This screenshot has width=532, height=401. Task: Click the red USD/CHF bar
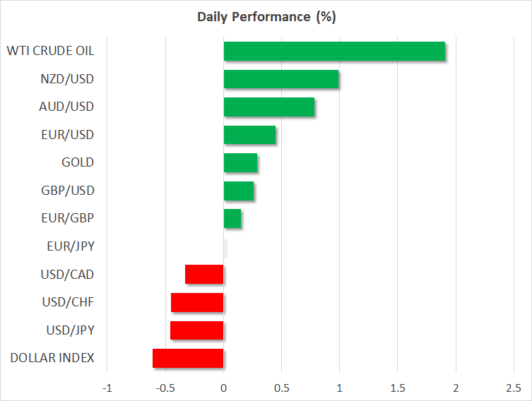pos(197,302)
